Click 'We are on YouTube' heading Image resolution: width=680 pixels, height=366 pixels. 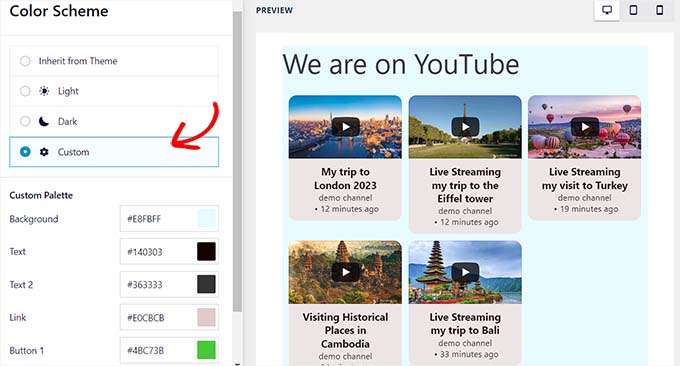coord(401,65)
